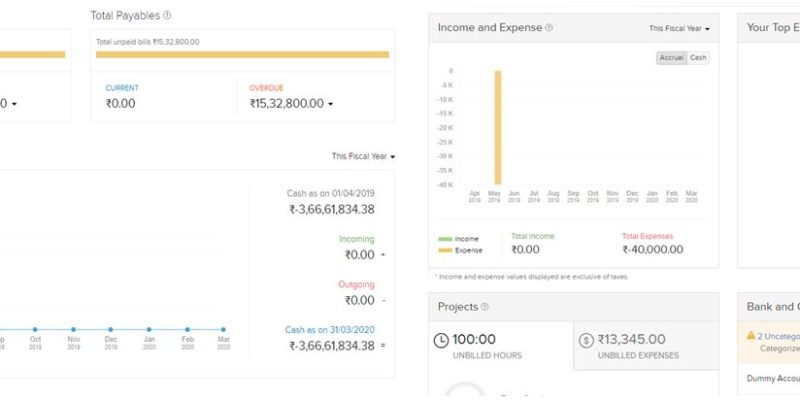800x400 pixels.
Task: Switch chart to Cash basis
Action: pos(698,58)
